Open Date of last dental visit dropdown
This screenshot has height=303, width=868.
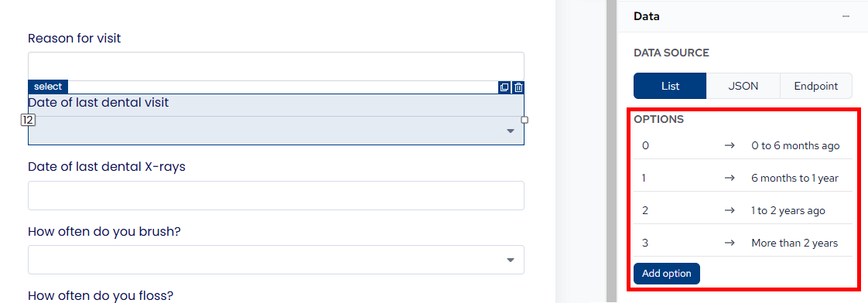pos(276,131)
